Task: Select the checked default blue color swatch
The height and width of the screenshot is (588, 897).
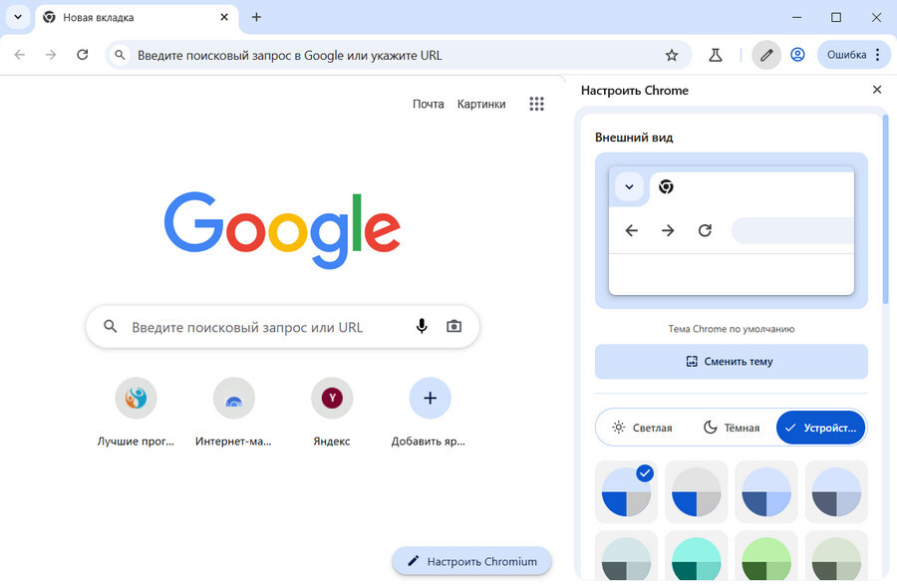Action: pyautogui.click(x=627, y=491)
